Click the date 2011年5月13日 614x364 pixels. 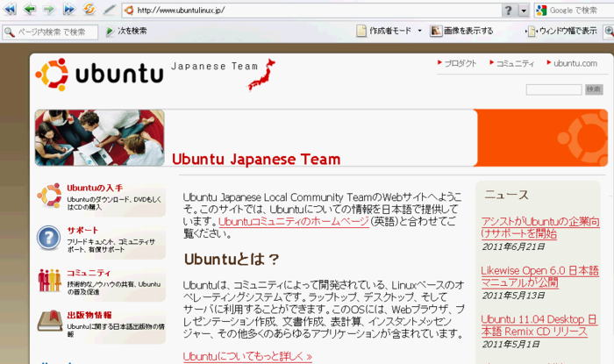513,296
